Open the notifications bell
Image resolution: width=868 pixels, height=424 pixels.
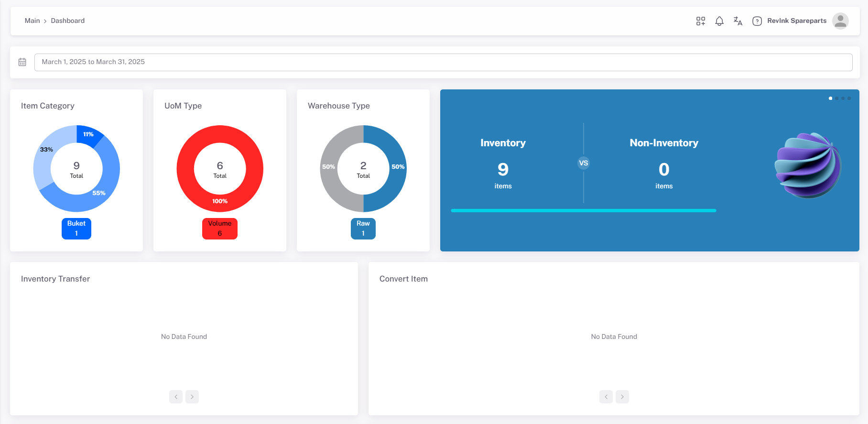719,21
